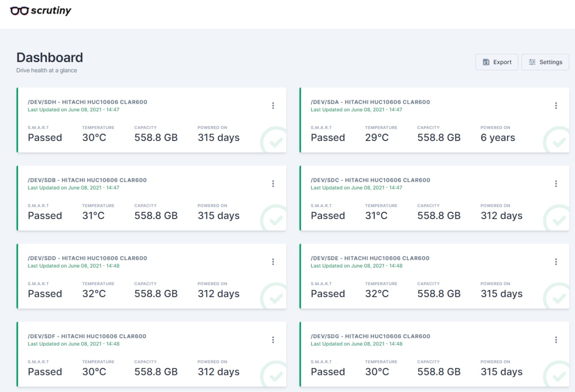575x392 pixels.
Task: Open the /DEV/SDE - HITACHI drive title
Action: pyautogui.click(x=370, y=258)
